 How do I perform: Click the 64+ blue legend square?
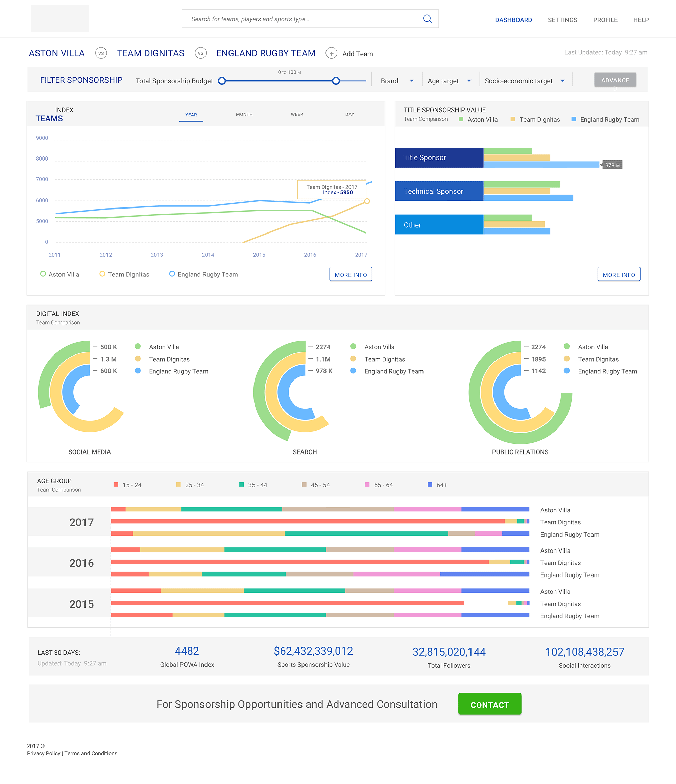[x=429, y=484]
